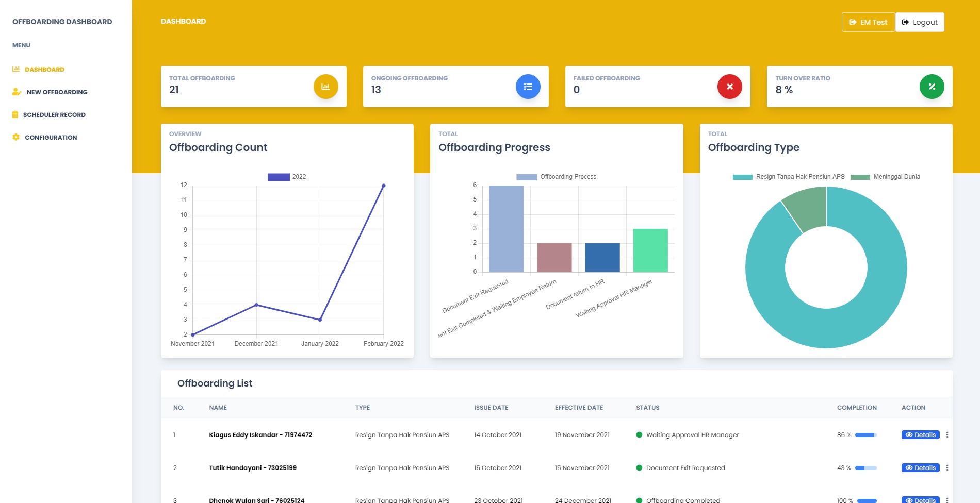This screenshot has width=980, height=503.
Task: Open row options menu for Dhenok Wulan Sari
Action: 947,500
